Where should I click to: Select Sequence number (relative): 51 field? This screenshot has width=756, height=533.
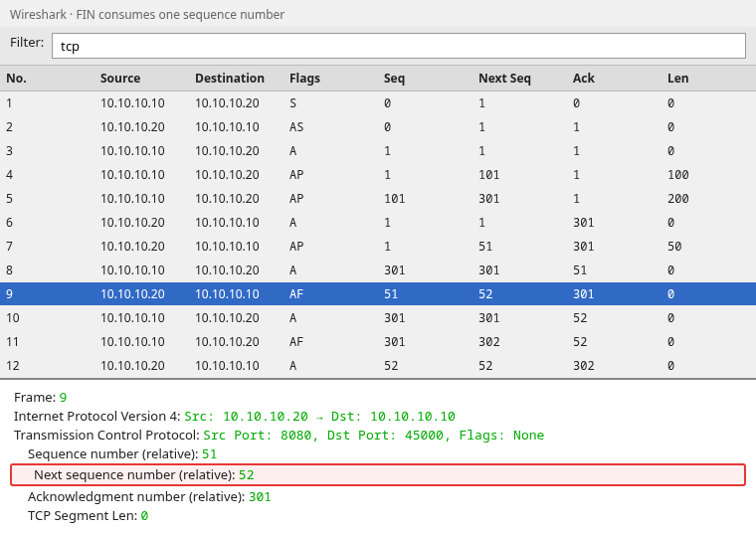[x=122, y=454]
